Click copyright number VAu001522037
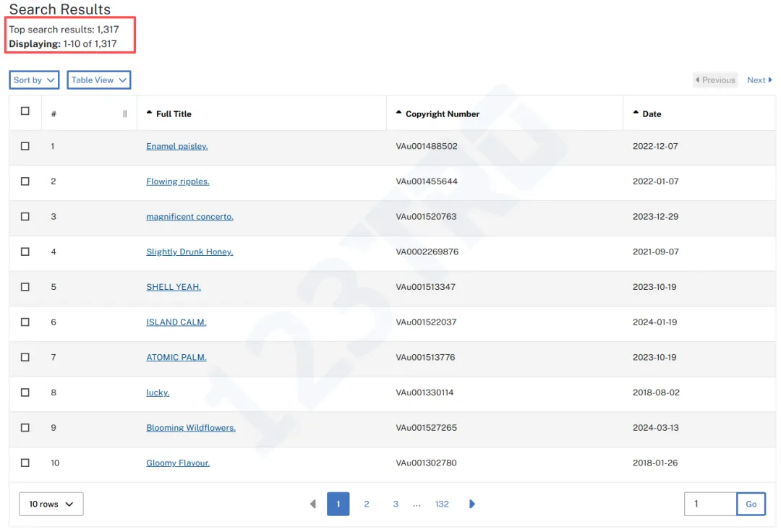The width and height of the screenshot is (781, 532). click(426, 322)
